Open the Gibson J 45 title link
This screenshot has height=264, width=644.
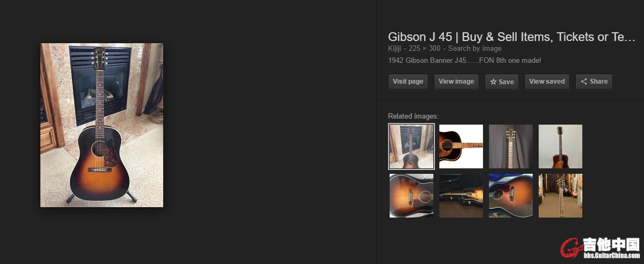512,37
